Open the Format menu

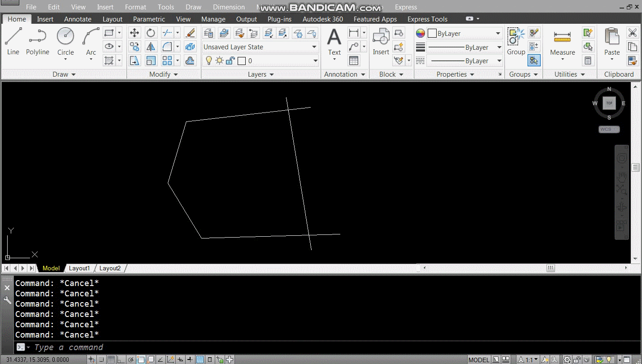click(x=135, y=7)
